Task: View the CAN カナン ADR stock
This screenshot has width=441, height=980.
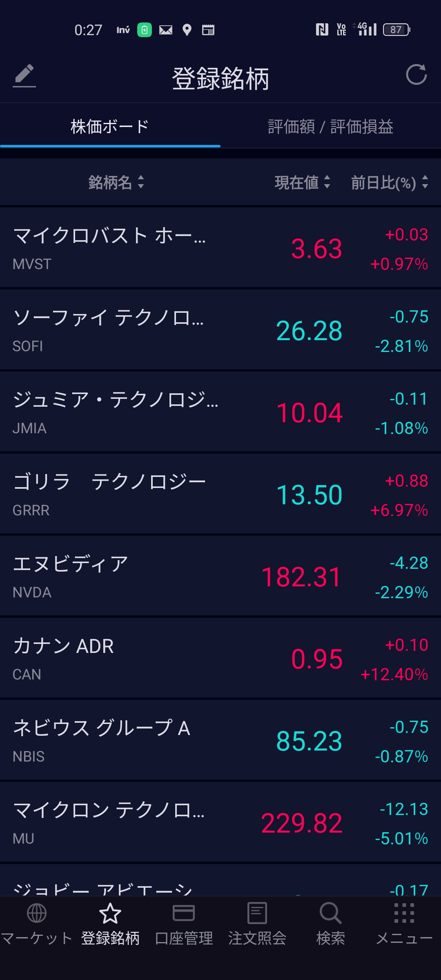Action: click(220, 658)
